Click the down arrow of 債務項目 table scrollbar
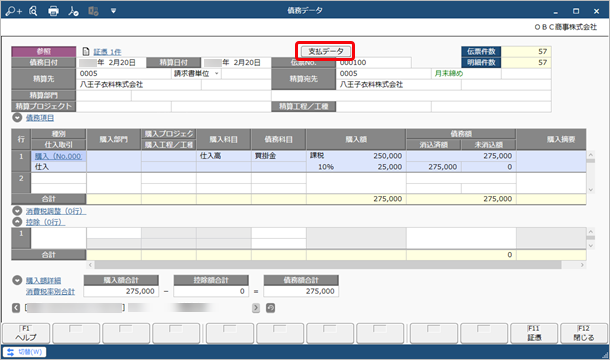The image size is (610, 360). click(591, 190)
